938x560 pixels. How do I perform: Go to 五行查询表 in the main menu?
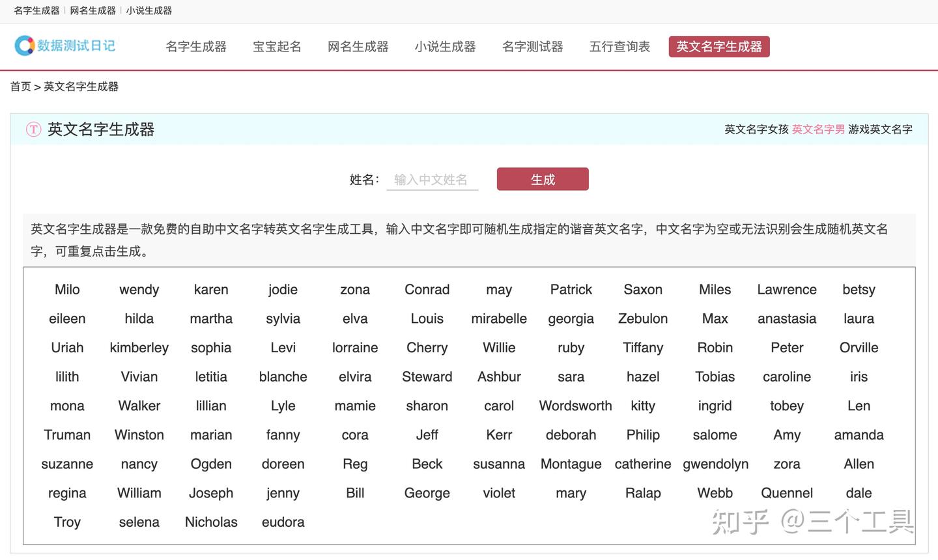[619, 47]
